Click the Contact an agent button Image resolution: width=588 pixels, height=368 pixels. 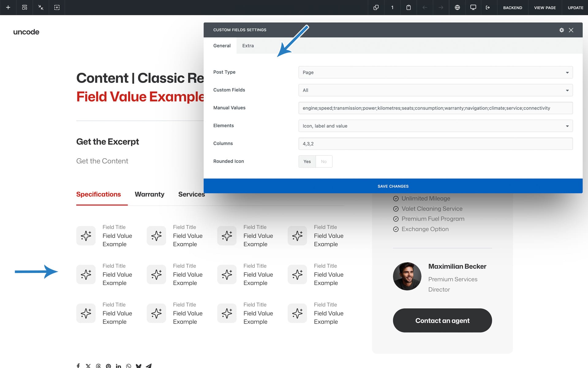click(x=442, y=320)
